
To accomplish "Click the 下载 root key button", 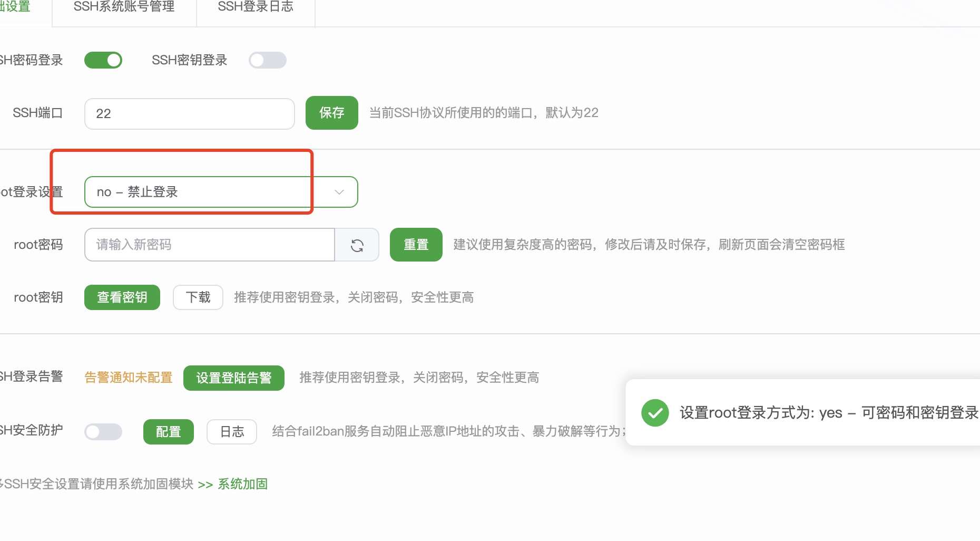I will (198, 297).
